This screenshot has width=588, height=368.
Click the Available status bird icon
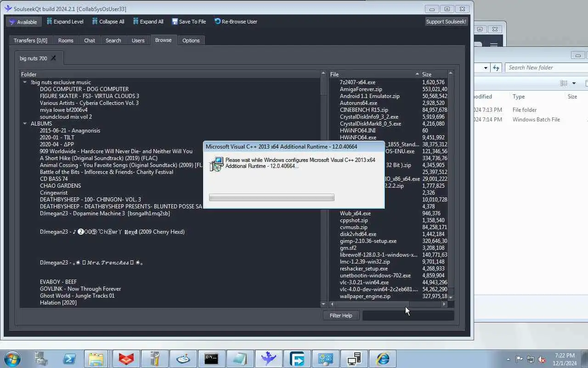pyautogui.click(x=12, y=22)
